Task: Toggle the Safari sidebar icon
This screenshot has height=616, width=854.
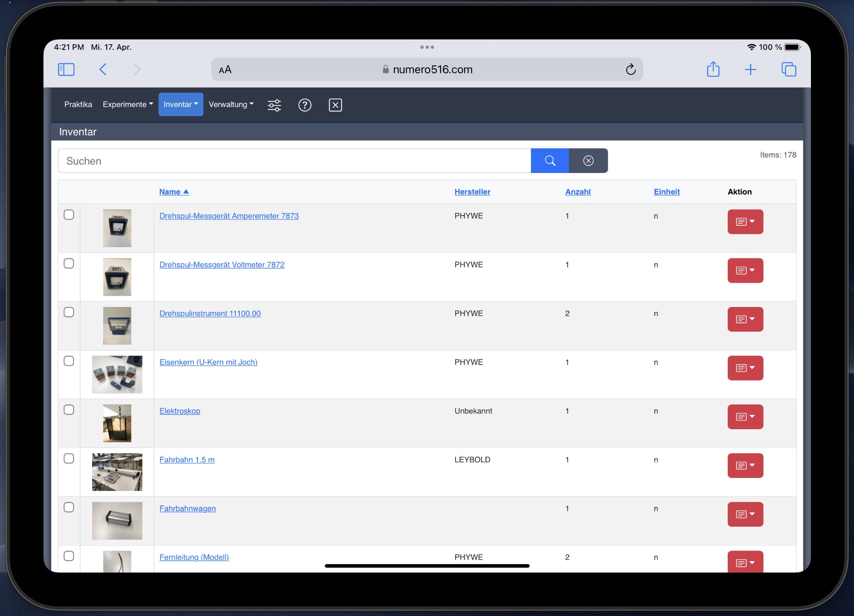Action: pos(66,69)
